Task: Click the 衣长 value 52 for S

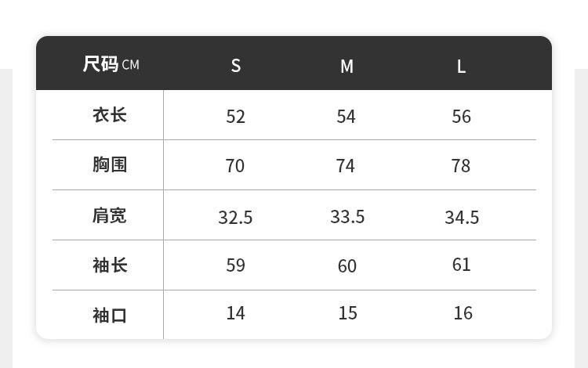Action: [236, 117]
